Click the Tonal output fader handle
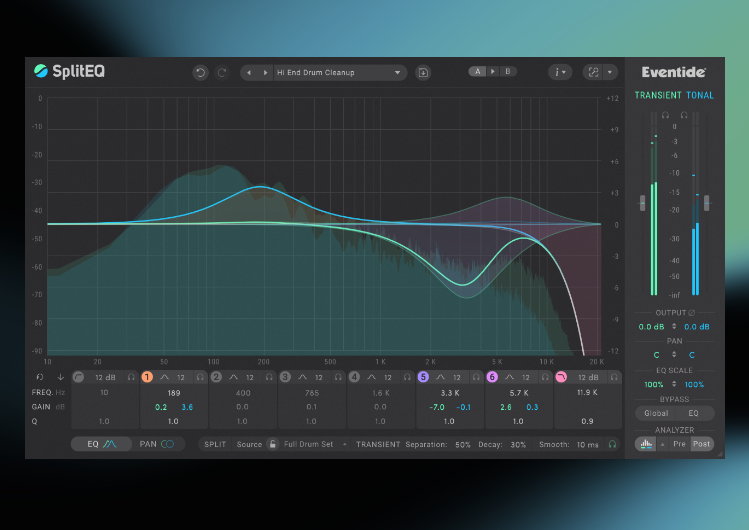The image size is (749, 530). point(706,203)
